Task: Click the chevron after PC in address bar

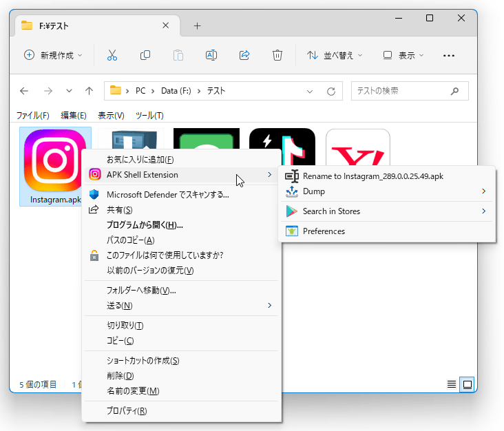Action: tap(153, 92)
